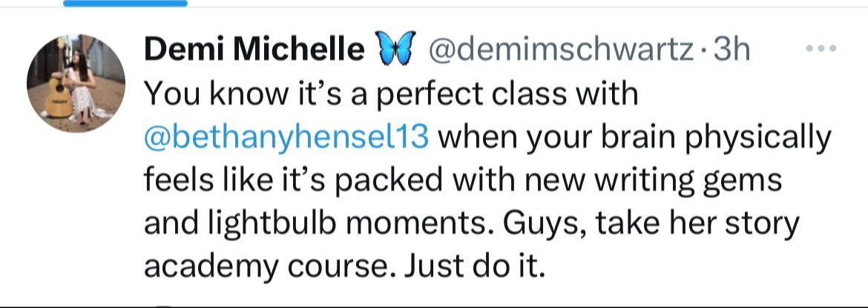Image resolution: width=868 pixels, height=308 pixels.
Task: Click the 3h tweet timestamp
Action: (731, 50)
